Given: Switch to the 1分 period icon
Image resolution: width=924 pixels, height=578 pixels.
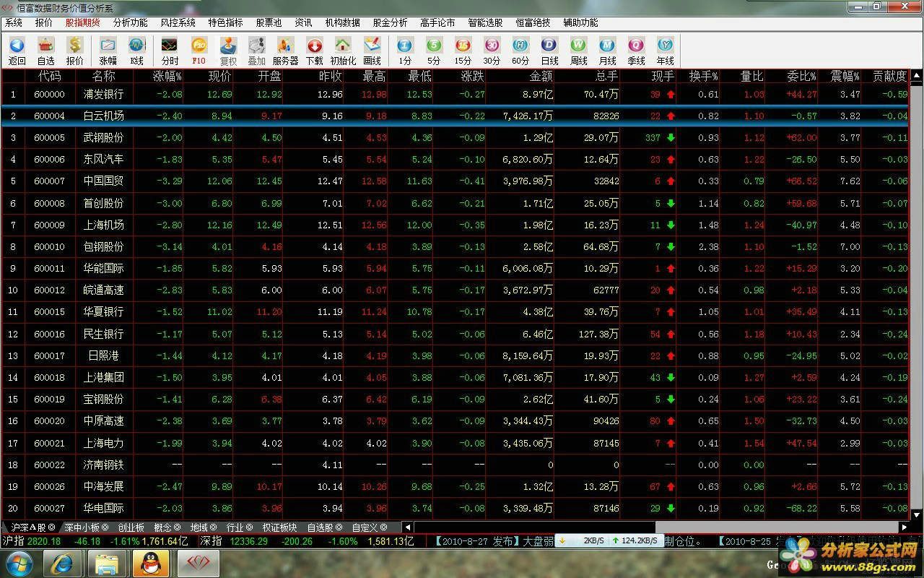Looking at the screenshot, I should [x=405, y=50].
